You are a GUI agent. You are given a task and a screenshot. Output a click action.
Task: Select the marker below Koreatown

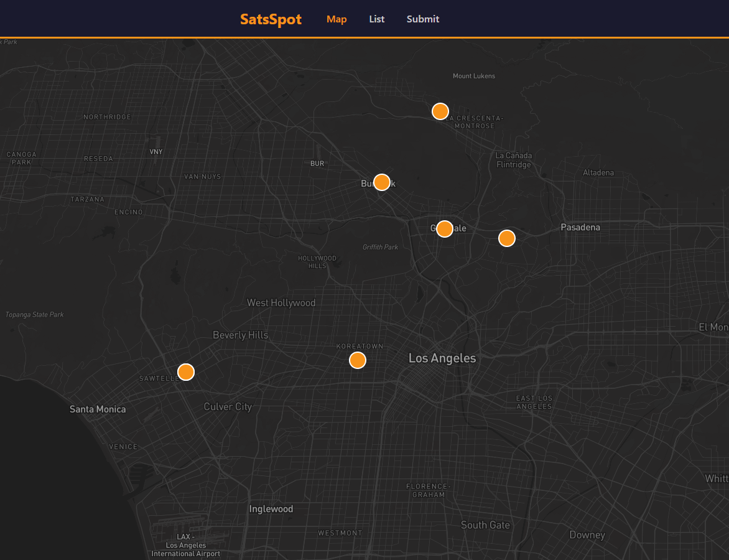(x=358, y=360)
